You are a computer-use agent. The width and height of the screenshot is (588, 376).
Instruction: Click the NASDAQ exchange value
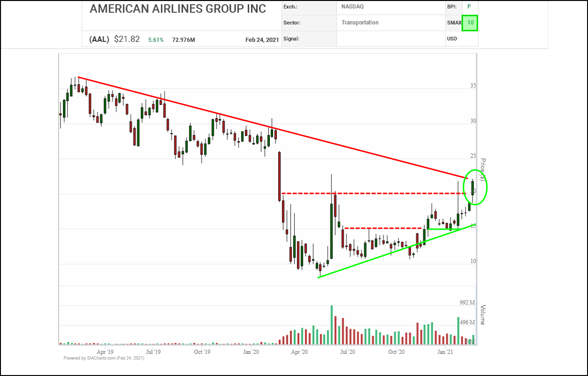353,7
